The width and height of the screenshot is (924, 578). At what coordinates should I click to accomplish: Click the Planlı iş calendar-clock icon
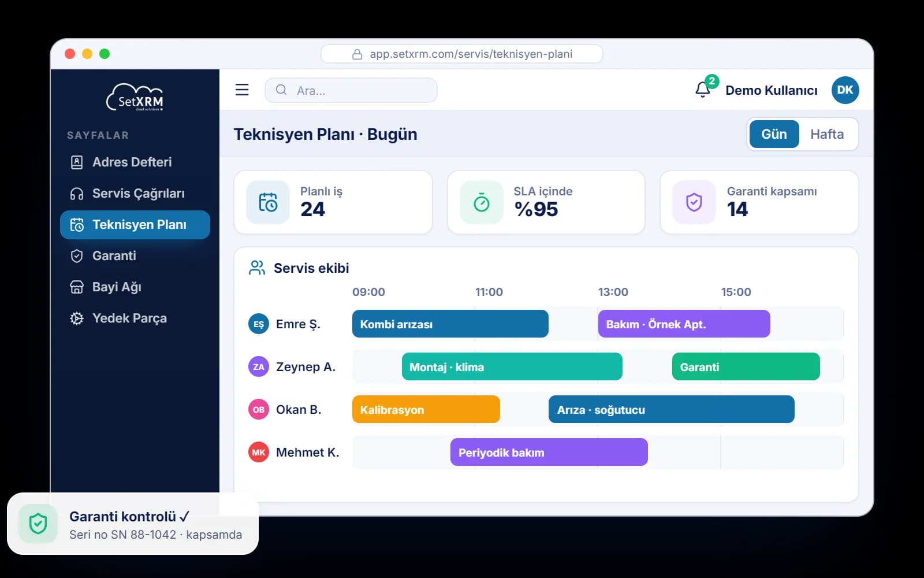click(268, 202)
